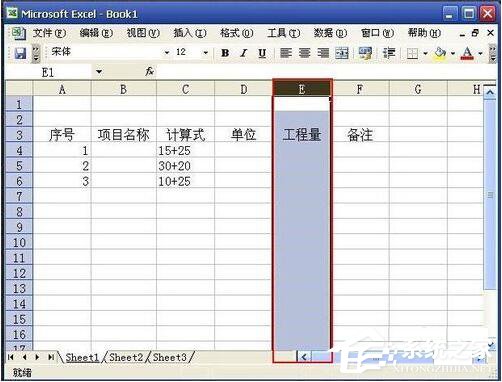Click the vertical scrollbar thumb

[490, 195]
